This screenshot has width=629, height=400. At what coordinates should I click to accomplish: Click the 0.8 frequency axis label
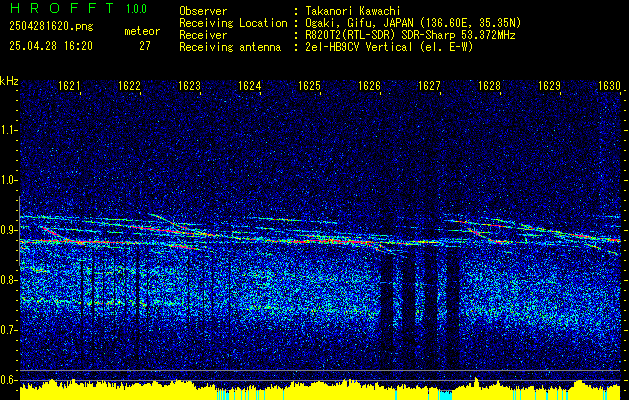[7, 280]
